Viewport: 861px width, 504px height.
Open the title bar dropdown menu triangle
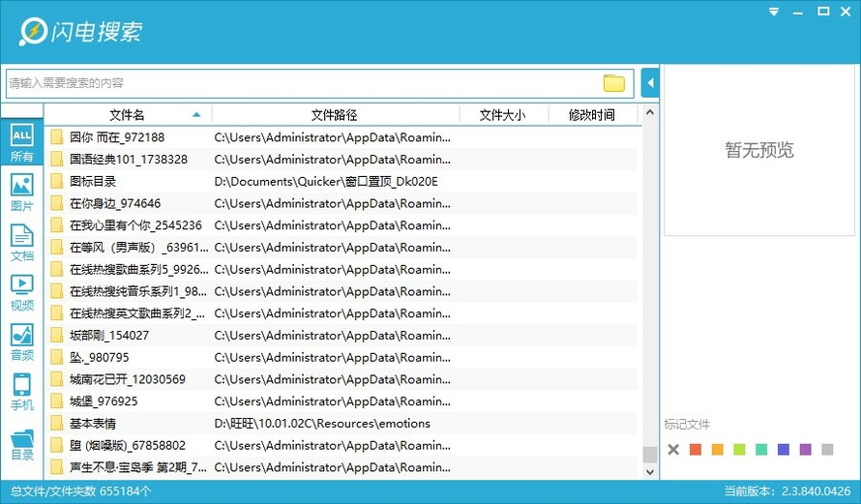pos(774,12)
